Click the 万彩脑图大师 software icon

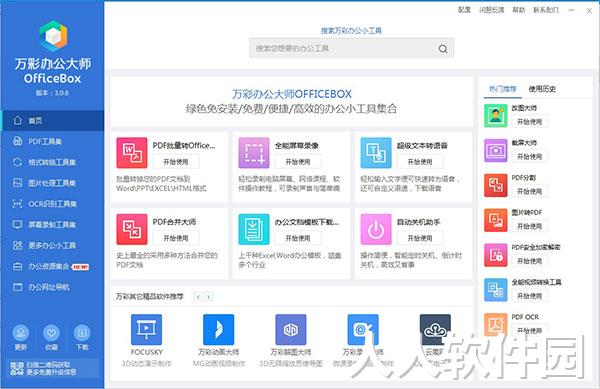point(291,329)
